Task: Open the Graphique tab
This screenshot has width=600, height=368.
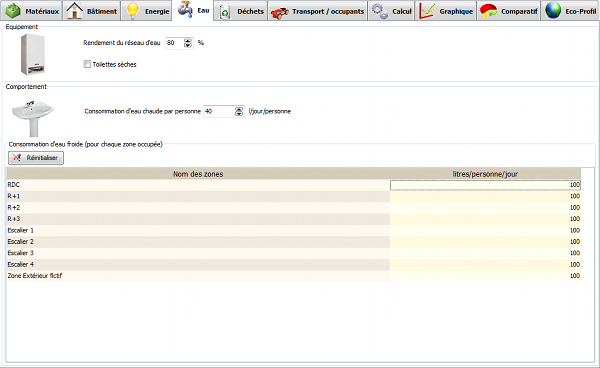Action: point(446,11)
